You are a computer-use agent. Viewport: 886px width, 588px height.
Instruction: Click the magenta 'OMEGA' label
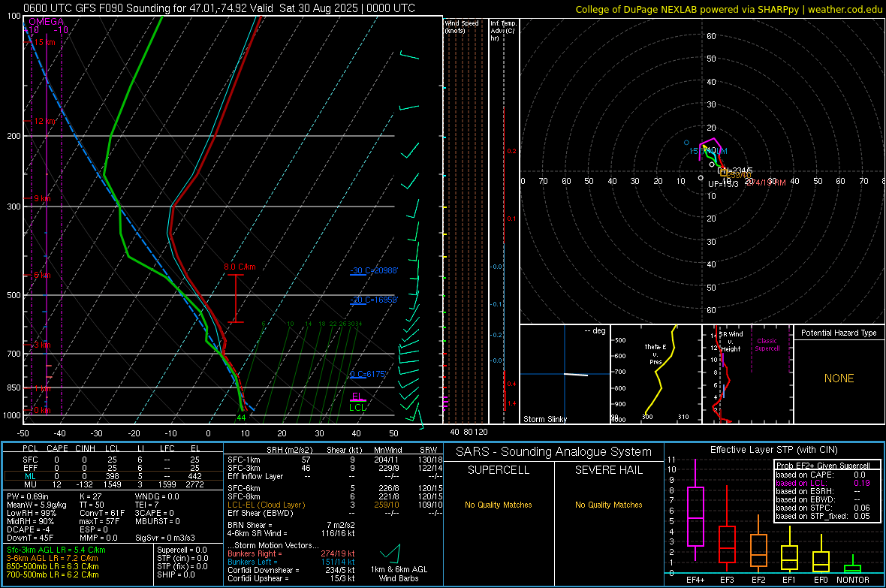pyautogui.click(x=47, y=22)
